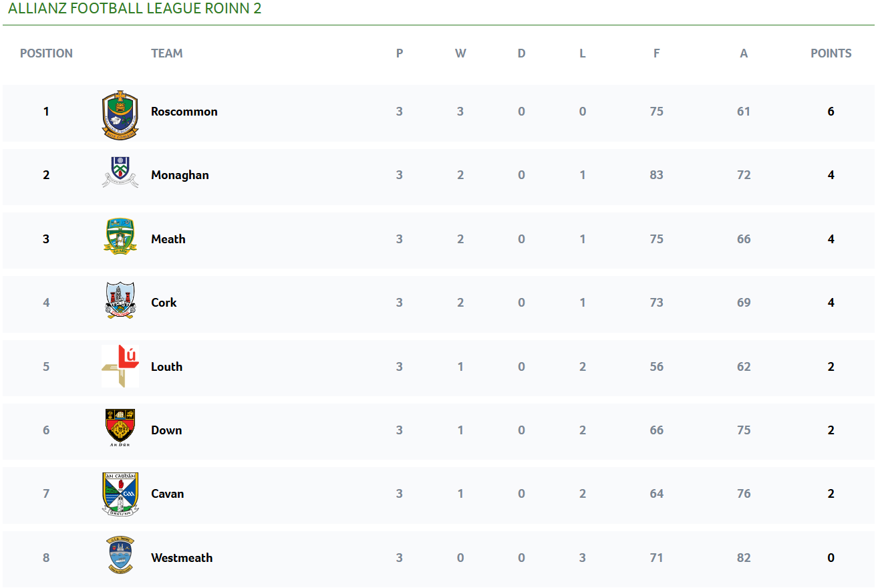Image resolution: width=882 pixels, height=588 pixels.
Task: Click the Down county crest icon
Action: tap(120, 428)
